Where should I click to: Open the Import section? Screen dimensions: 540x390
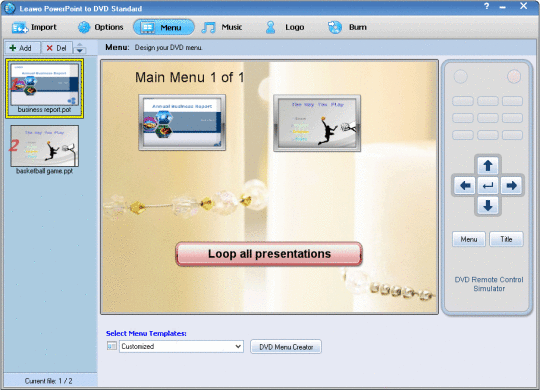34,27
